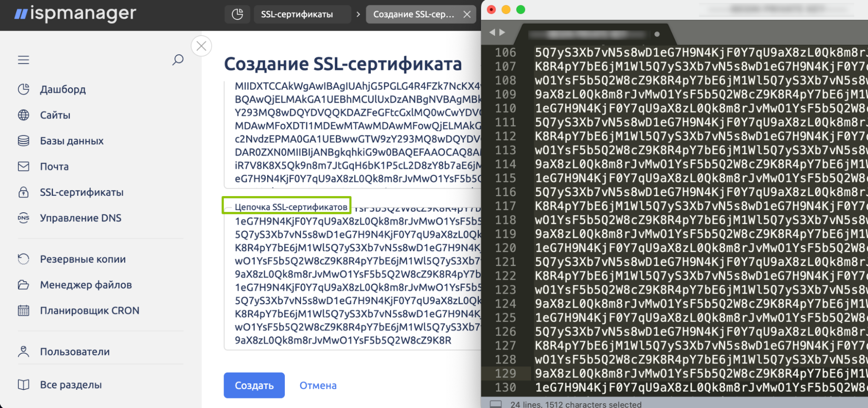
Task: Open the sidebar search magnifier
Action: 178,60
